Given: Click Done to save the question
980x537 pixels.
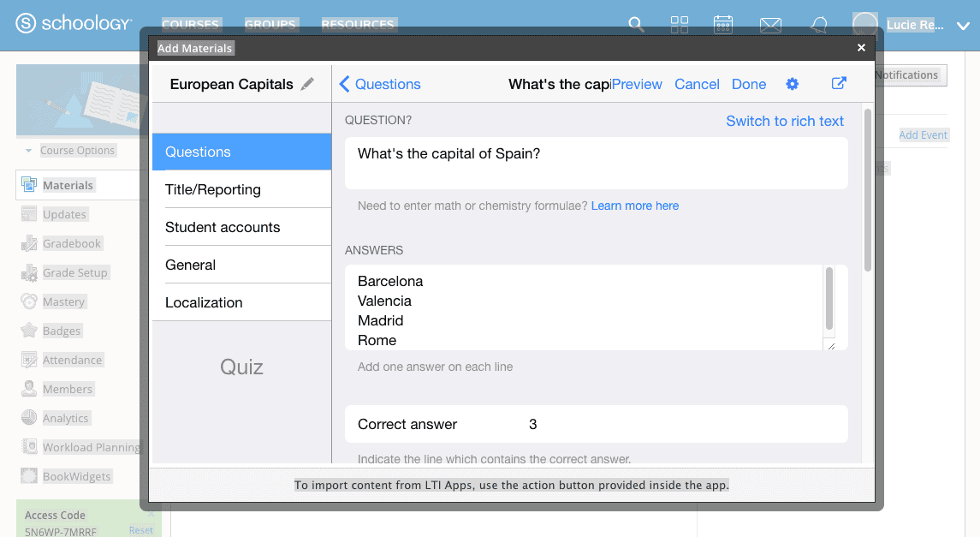Looking at the screenshot, I should (749, 85).
